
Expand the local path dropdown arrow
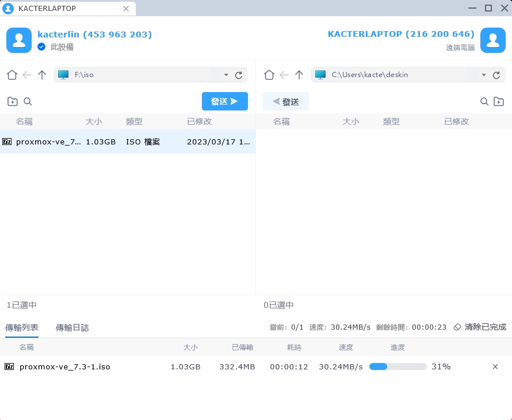226,75
